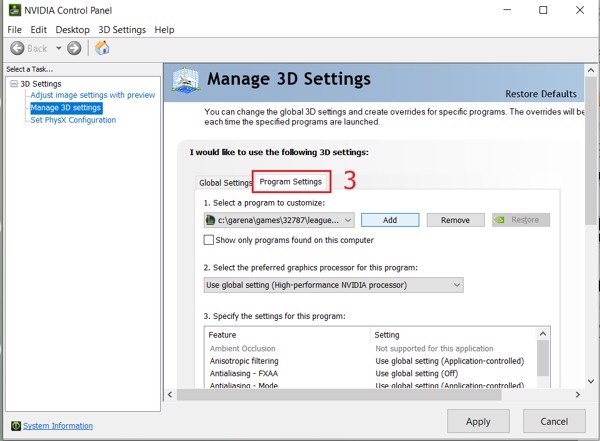
Task: Click the Setting column header
Action: 387,335
